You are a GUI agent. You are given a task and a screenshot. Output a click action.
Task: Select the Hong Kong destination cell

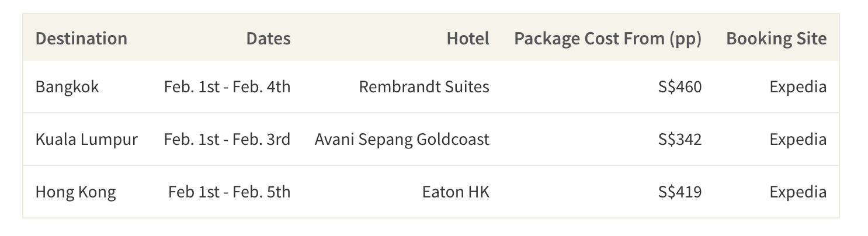[x=75, y=192]
